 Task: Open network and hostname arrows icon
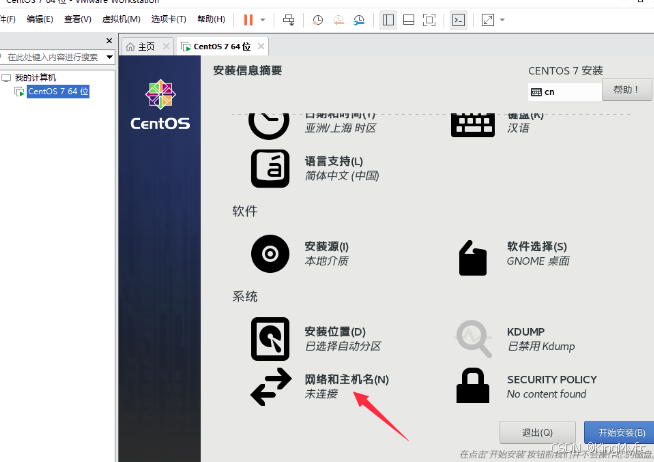tap(271, 387)
